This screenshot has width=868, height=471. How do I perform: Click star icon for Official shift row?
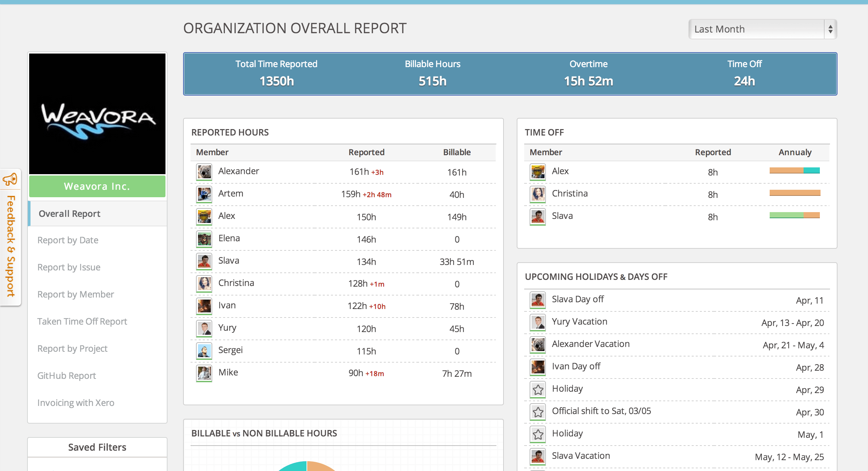pyautogui.click(x=538, y=412)
